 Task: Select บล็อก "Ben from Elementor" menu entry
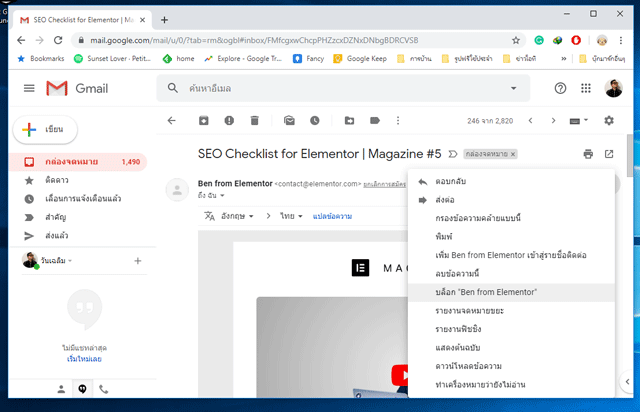tap(511, 292)
